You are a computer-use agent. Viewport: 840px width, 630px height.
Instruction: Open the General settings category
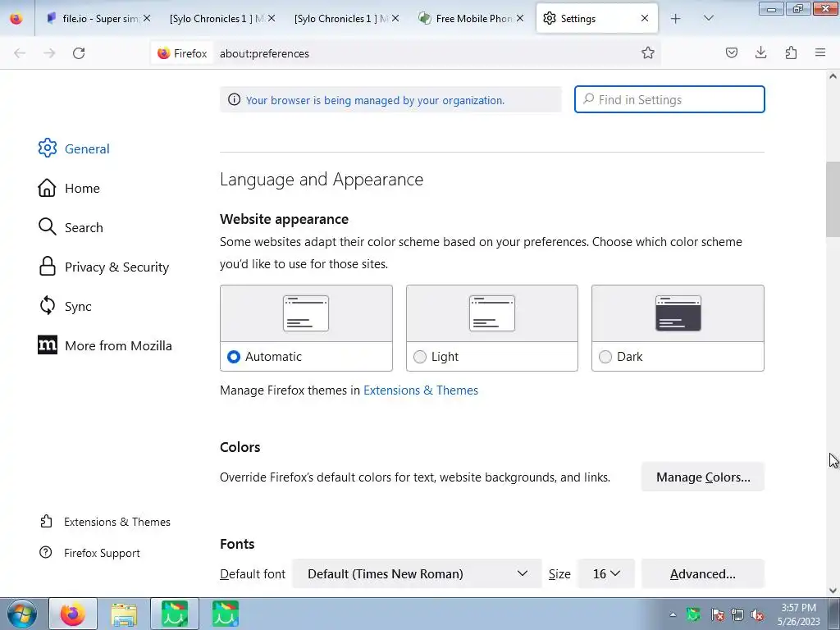[x=74, y=148]
